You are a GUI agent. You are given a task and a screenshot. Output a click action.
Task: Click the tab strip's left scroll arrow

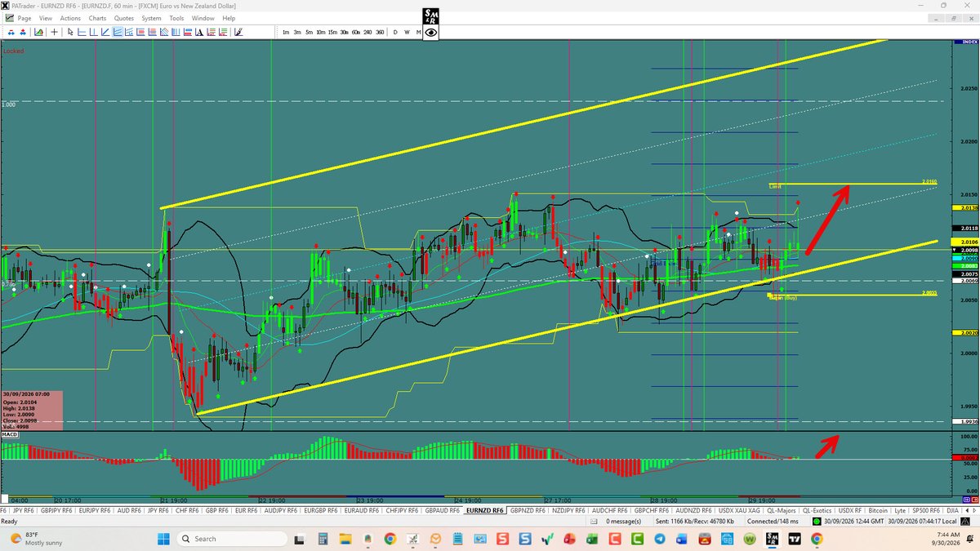[967, 510]
